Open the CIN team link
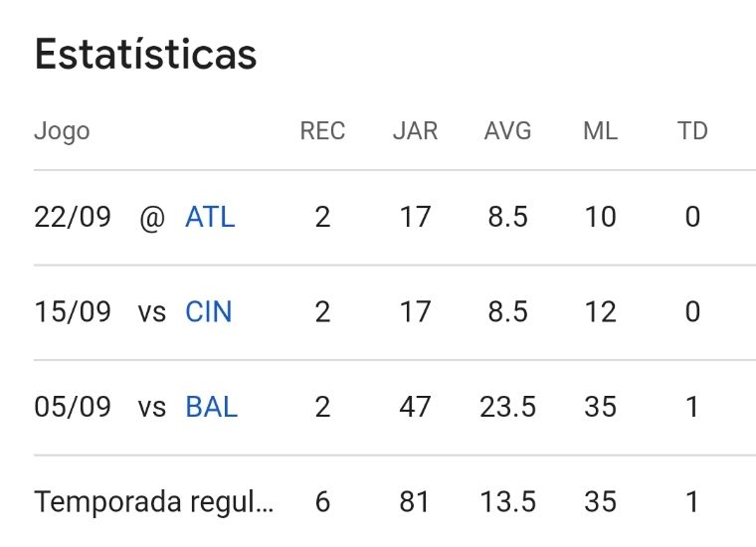Viewport: 756px width, 547px height. [208, 312]
